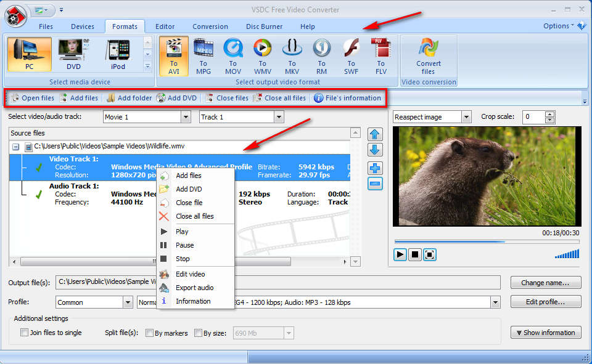Open the Movie 1 track dropdown

186,117
